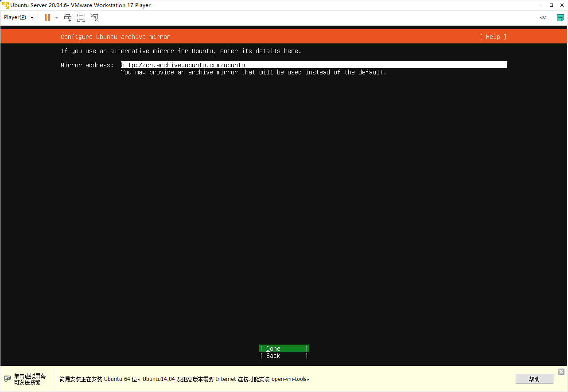Toggle Unity mode icon
Viewport: 568px width, 392px height.
pyautogui.click(x=94, y=18)
